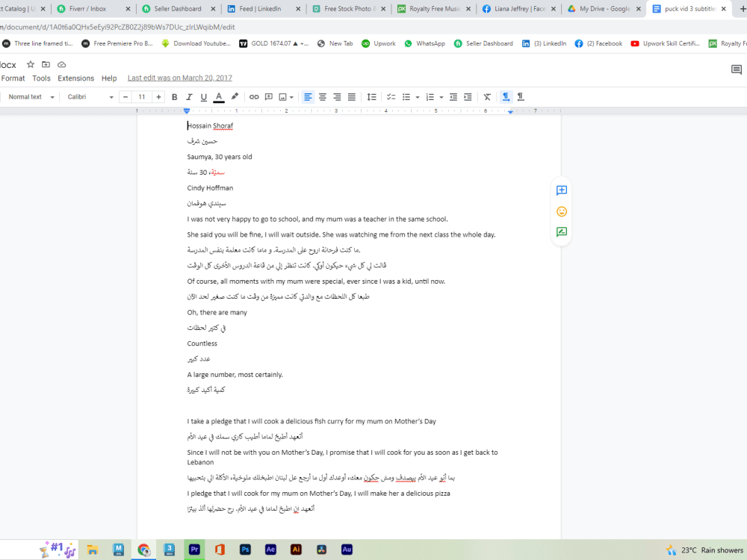
Task: Decrease the font size with minus
Action: coord(125,97)
